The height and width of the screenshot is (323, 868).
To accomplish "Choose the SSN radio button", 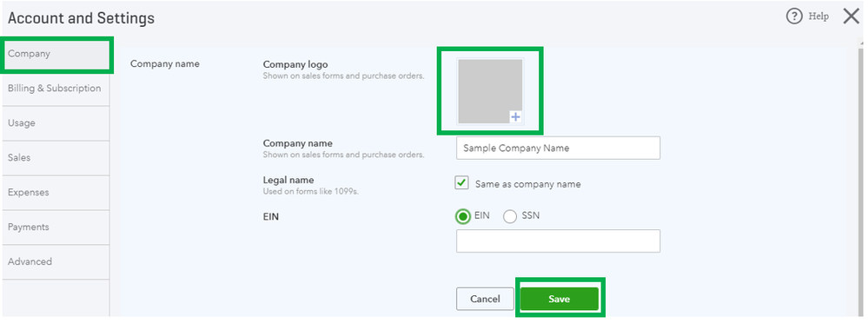I will coord(510,216).
